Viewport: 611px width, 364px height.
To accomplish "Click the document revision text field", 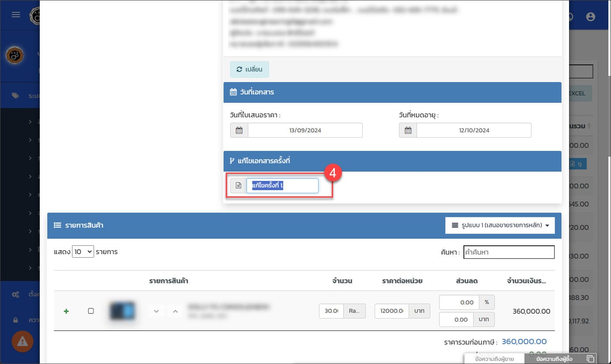I will coord(282,186).
